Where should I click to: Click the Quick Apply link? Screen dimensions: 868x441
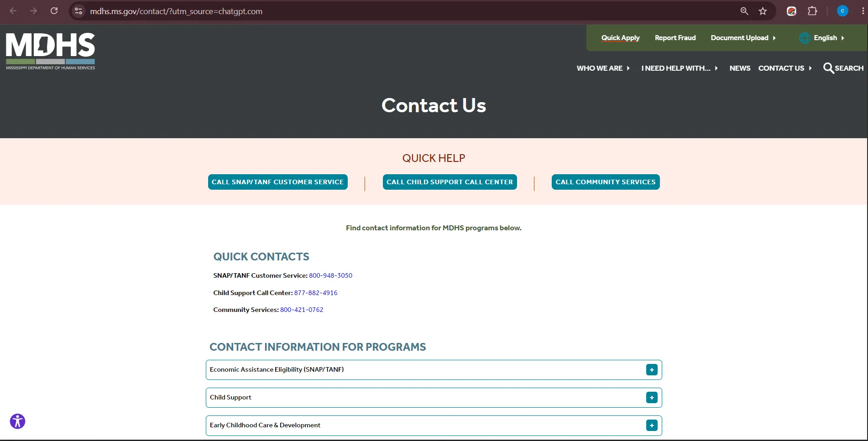coord(620,38)
